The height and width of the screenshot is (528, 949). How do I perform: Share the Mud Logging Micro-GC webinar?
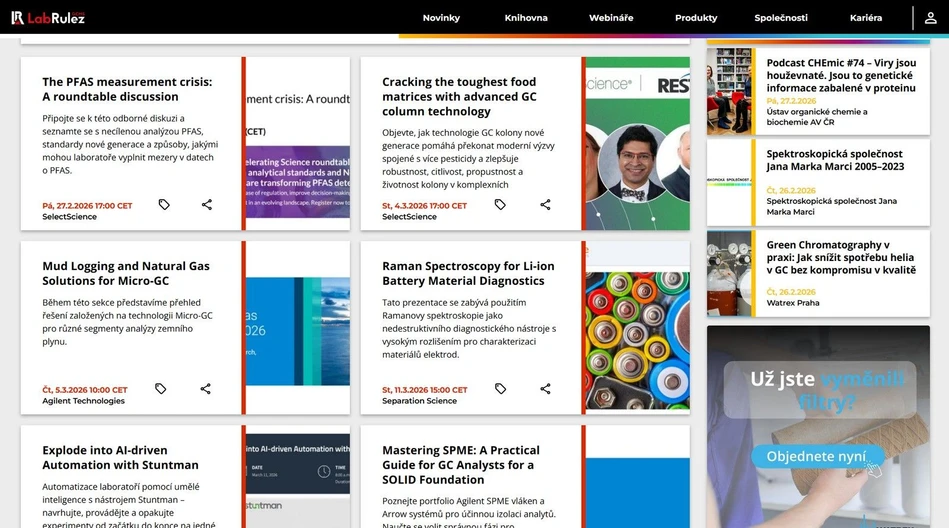(x=205, y=389)
